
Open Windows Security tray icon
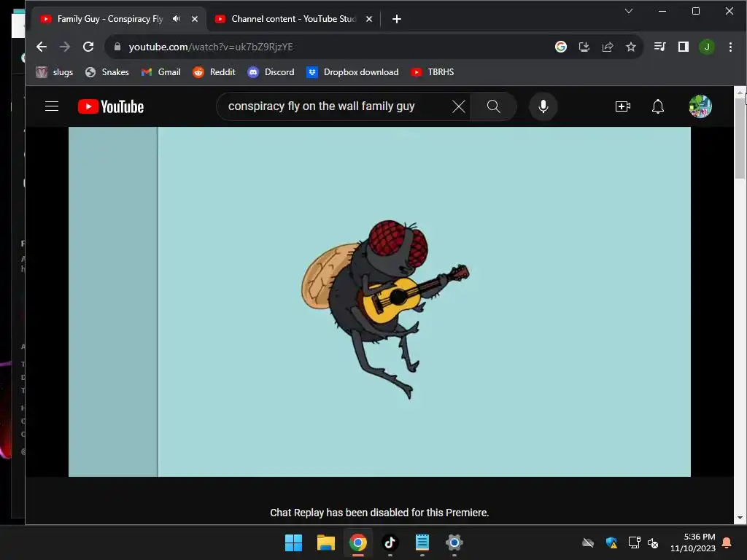click(612, 542)
